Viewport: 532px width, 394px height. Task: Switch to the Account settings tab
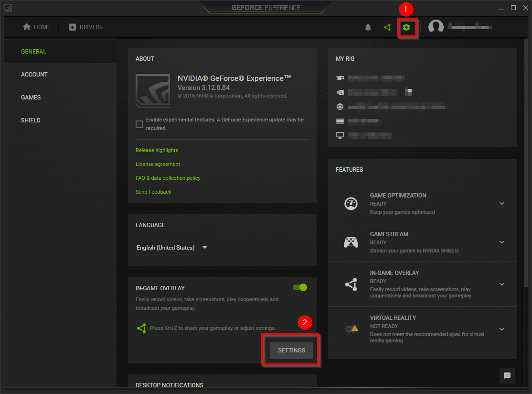coord(34,75)
